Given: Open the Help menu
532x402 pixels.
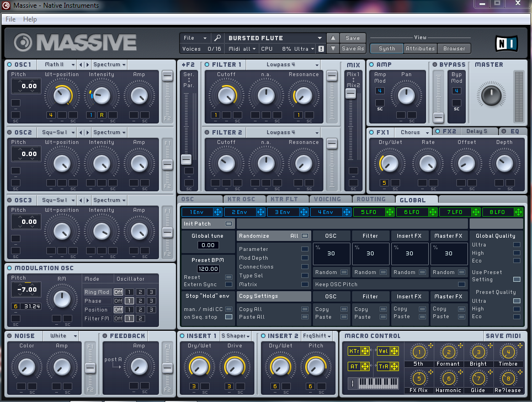Looking at the screenshot, I should click(30, 19).
